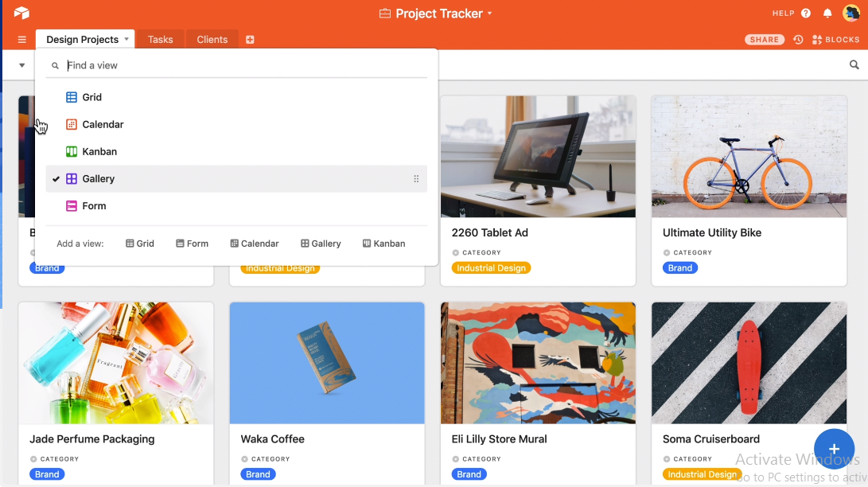The image size is (868, 487).
Task: Open the BLOCKS panel
Action: click(x=836, y=39)
